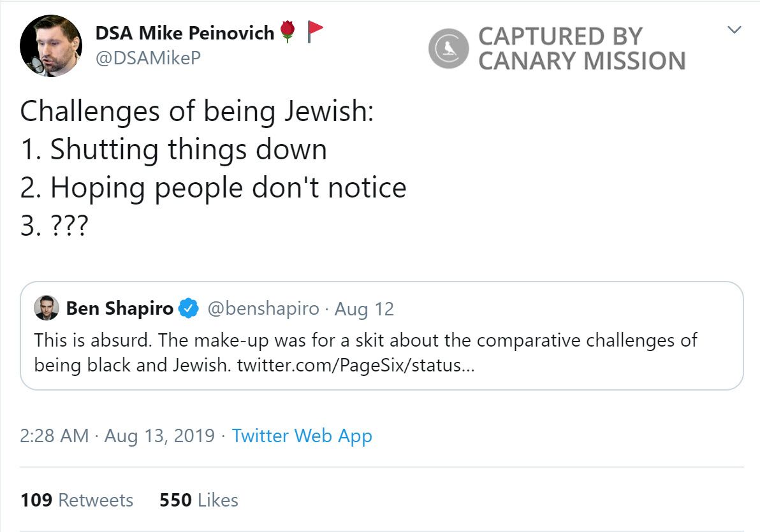Click the rose emoji beside the name

pos(288,31)
